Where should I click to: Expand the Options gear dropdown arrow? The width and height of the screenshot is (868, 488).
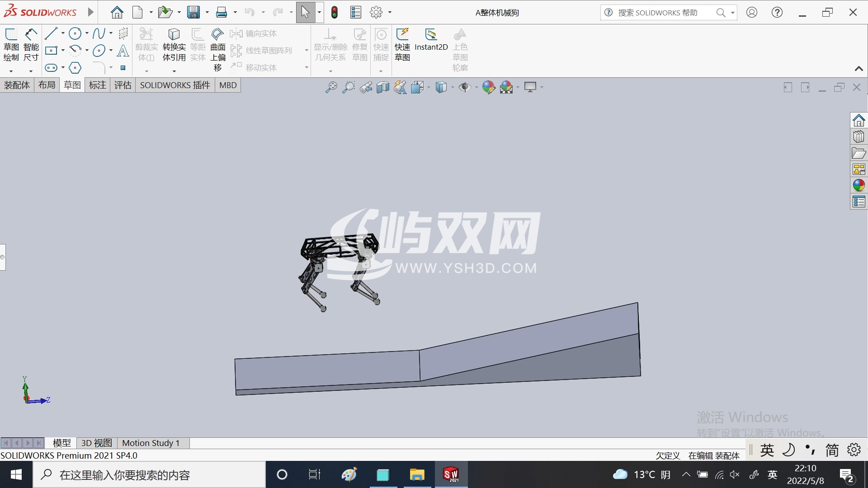[x=390, y=13]
